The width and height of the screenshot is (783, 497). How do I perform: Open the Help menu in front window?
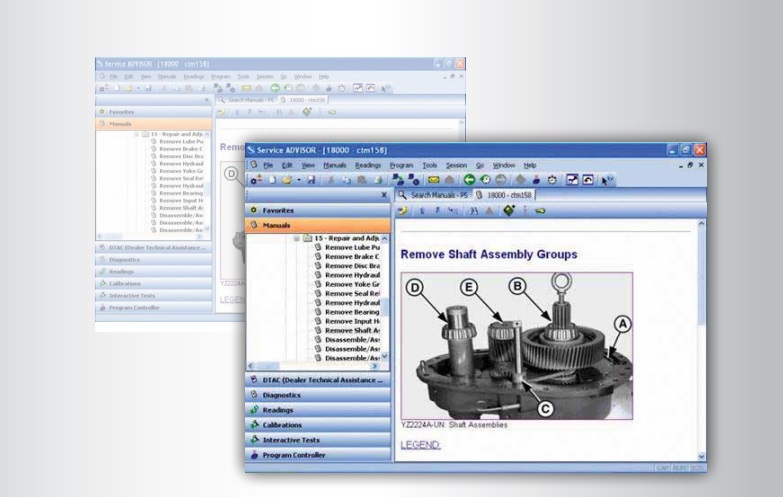tap(530, 165)
